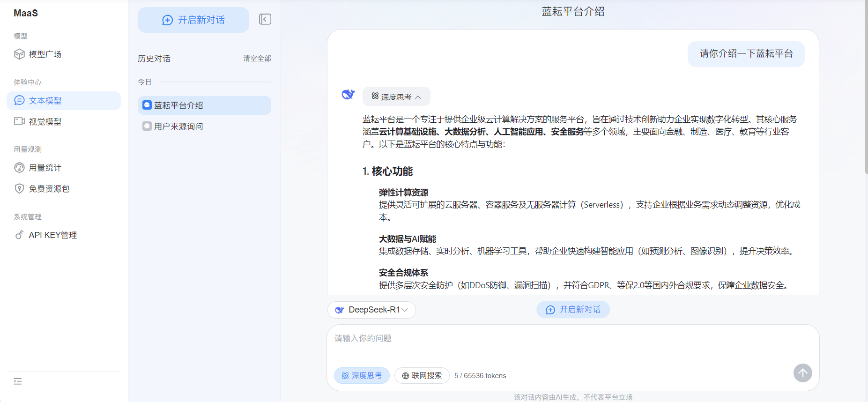Viewport: 868px width, 402px height.
Task: Click the user message 请你介绍一下蓝耘平台
Action: 746,54
